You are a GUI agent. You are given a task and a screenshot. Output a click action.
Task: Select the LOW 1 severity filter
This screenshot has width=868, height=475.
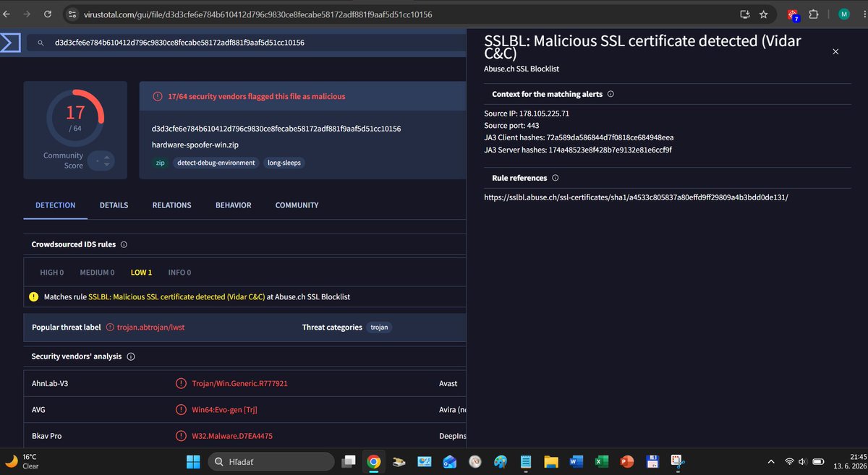coord(141,273)
